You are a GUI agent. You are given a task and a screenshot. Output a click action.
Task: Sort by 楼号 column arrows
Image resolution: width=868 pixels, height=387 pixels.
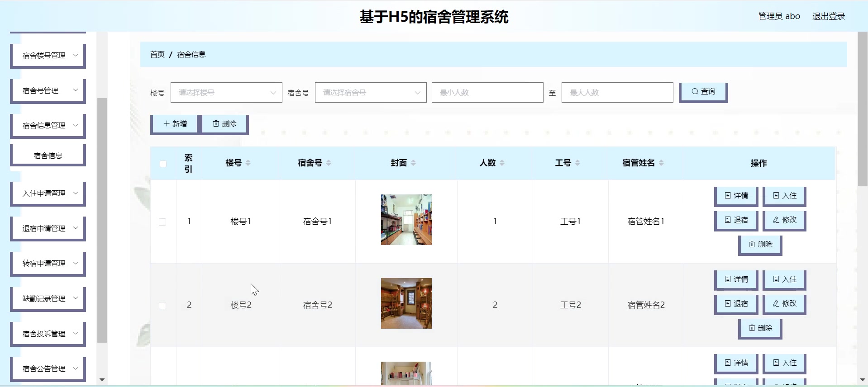click(248, 163)
